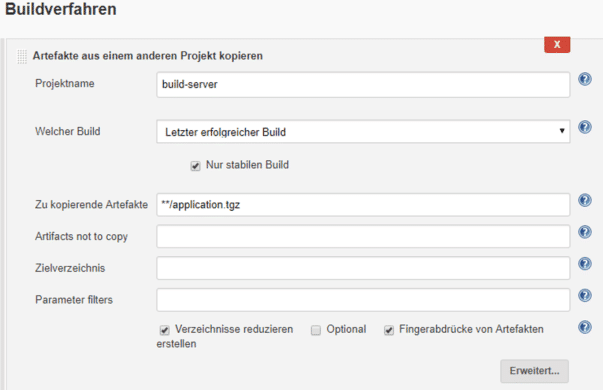Disable Fingerabdrücke von Artefakten checkbox
Screen dimensions: 603x390
(x=389, y=330)
